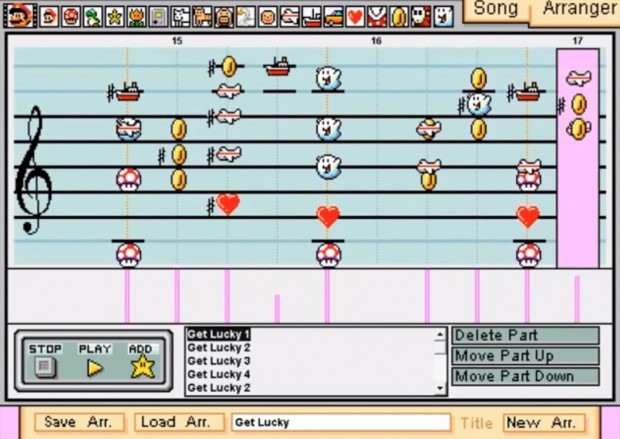Image resolution: width=620 pixels, height=439 pixels.
Task: Click the volume bar under measure 17
Action: pyautogui.click(x=577, y=299)
